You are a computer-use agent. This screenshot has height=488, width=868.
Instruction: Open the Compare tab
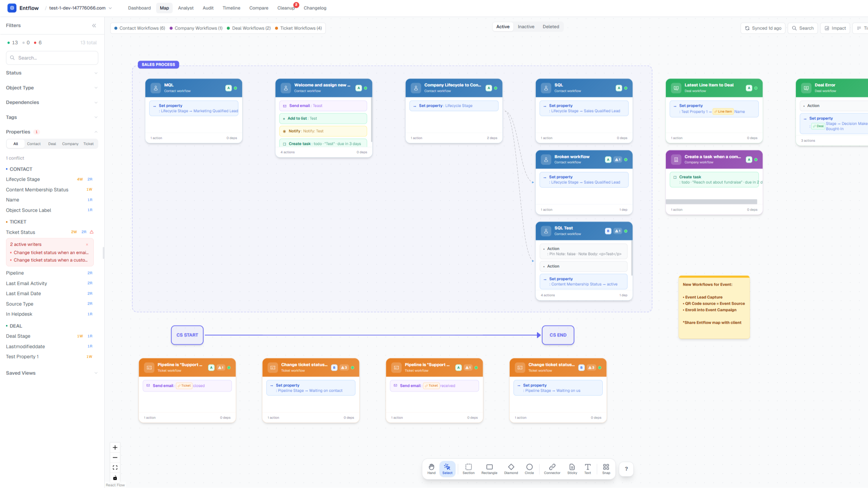tap(259, 8)
